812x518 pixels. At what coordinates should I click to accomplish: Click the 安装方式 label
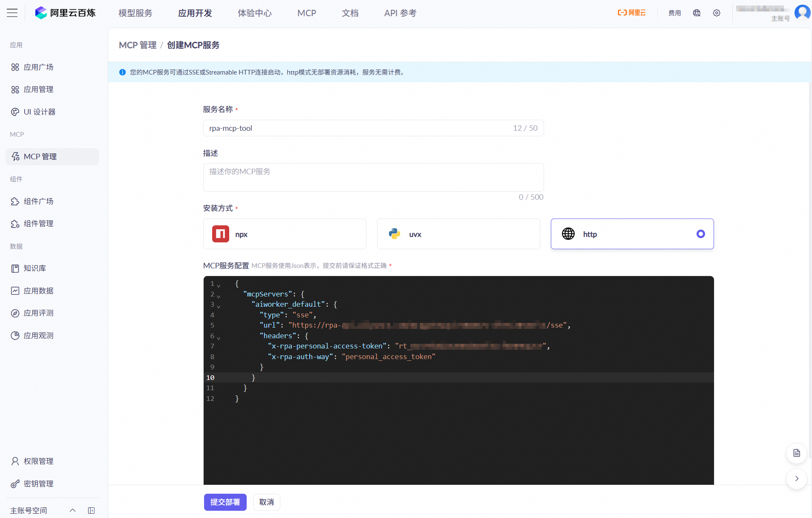(x=218, y=208)
